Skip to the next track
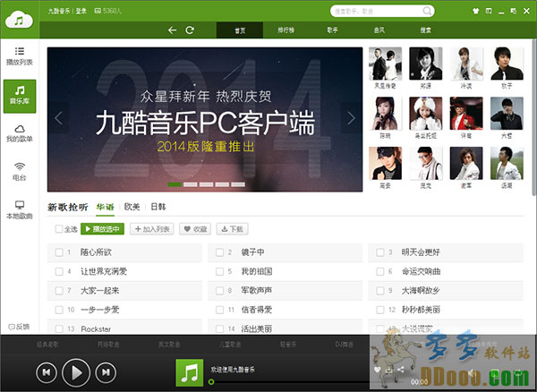 106,372
